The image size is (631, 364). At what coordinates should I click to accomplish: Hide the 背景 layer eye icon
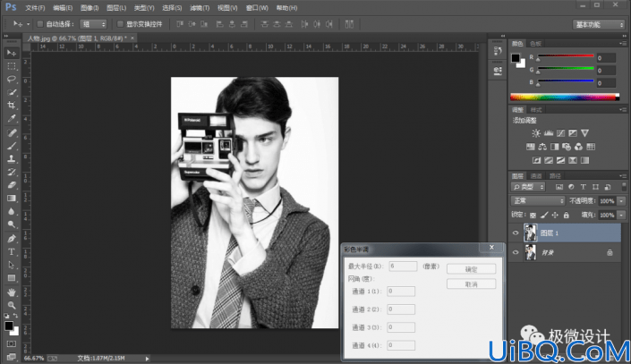click(x=516, y=252)
